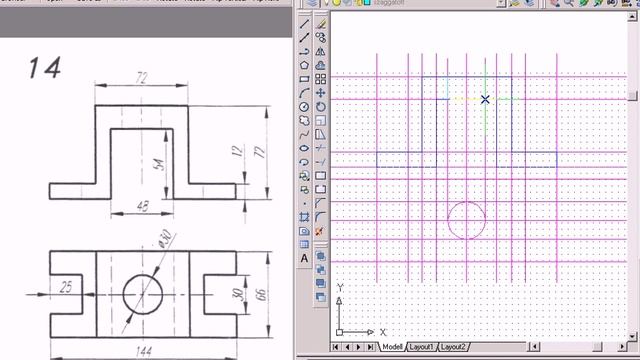640x360 pixels.
Task: Select the Chamfer tool
Action: (321, 204)
